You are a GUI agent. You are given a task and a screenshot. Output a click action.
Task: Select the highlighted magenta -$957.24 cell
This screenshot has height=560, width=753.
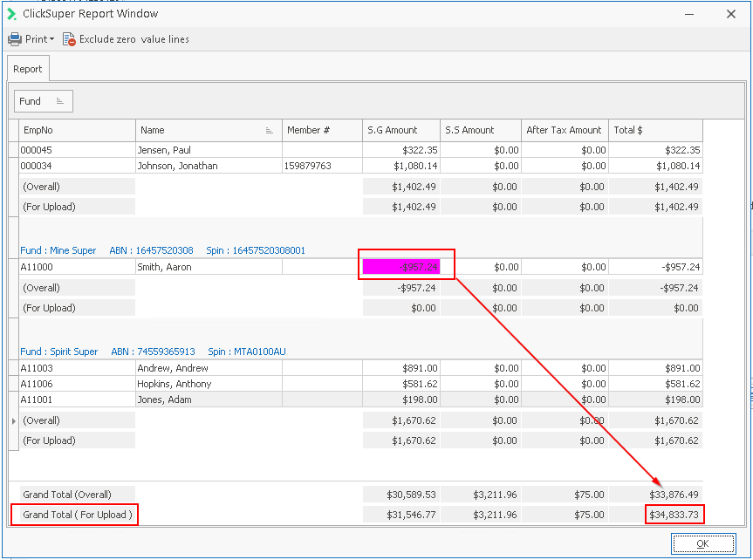coord(400,267)
